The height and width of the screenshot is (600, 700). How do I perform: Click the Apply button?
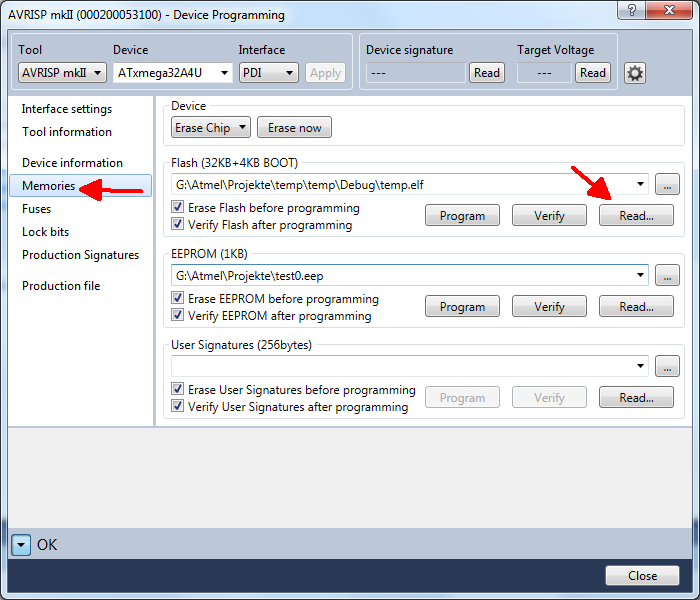click(x=325, y=73)
